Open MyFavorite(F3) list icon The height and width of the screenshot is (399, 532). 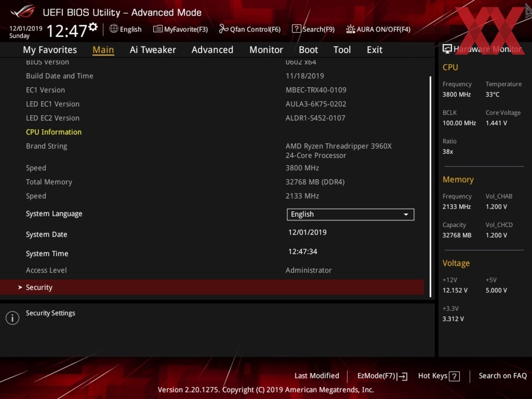click(x=158, y=29)
